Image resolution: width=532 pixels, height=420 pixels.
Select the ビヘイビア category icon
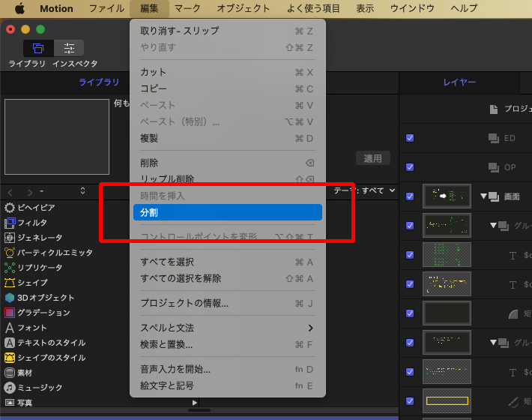10,208
